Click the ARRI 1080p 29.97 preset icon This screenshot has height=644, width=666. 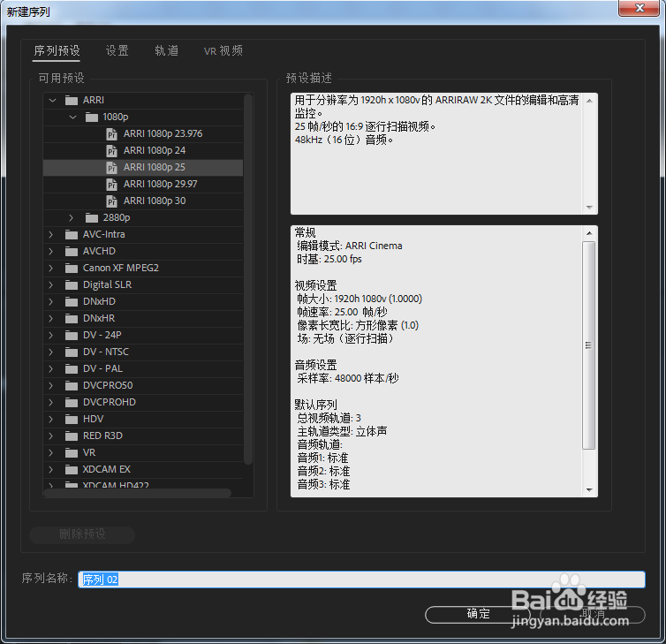111,185
